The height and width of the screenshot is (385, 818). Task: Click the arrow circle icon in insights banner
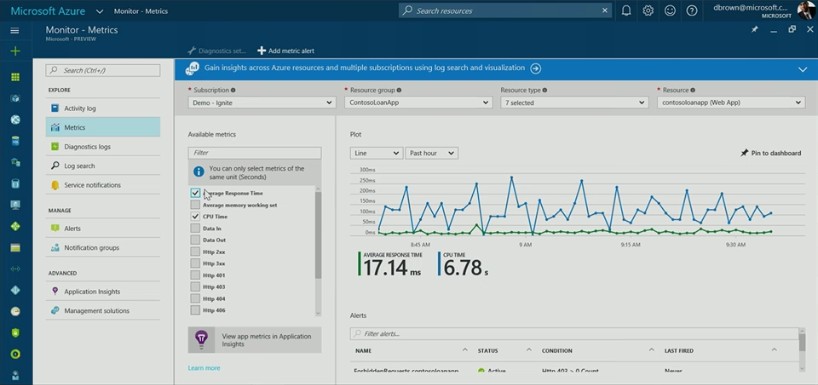(535, 68)
